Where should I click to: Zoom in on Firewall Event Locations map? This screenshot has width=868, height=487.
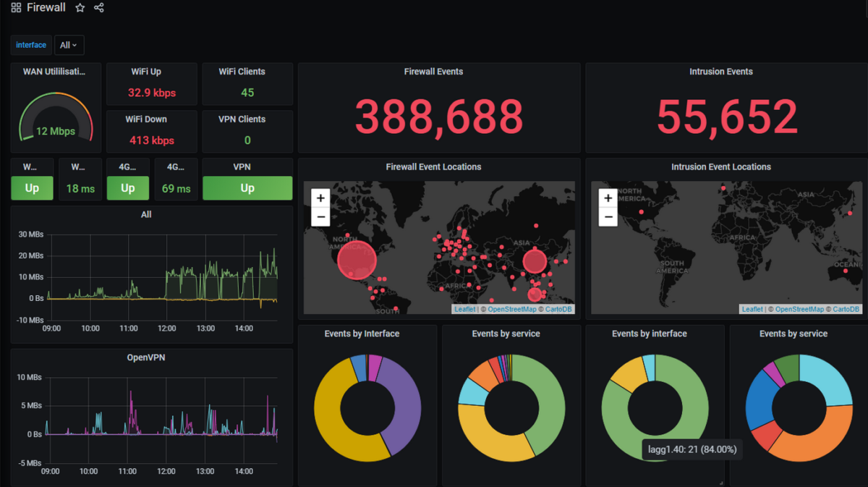321,198
